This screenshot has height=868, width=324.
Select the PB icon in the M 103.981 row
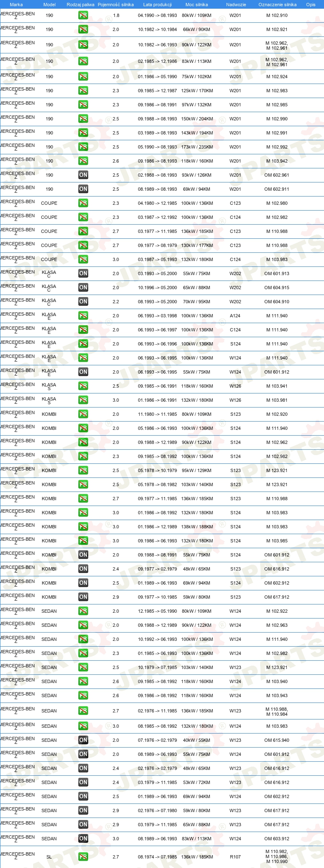[83, 400]
